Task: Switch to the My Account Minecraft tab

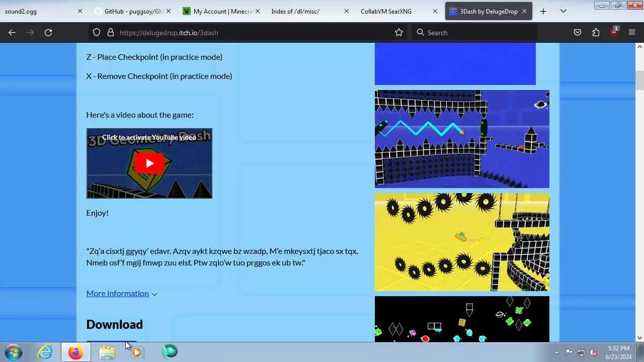Action: point(221,11)
